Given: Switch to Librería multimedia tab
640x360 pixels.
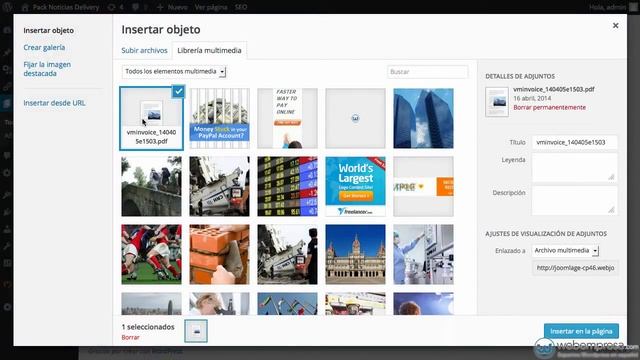Looking at the screenshot, I should pos(209,50).
